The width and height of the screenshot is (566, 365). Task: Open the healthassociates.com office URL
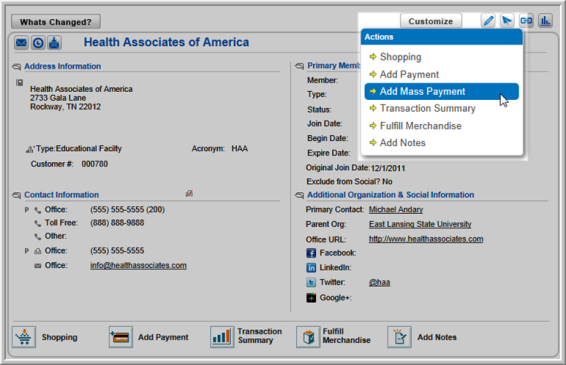(x=426, y=239)
